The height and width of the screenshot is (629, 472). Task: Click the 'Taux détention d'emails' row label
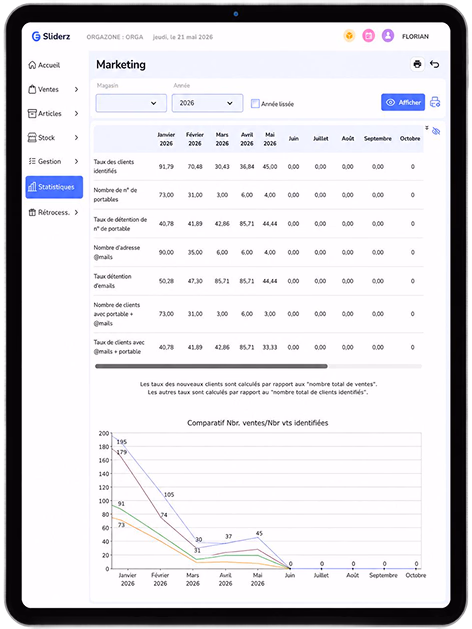tap(112, 281)
